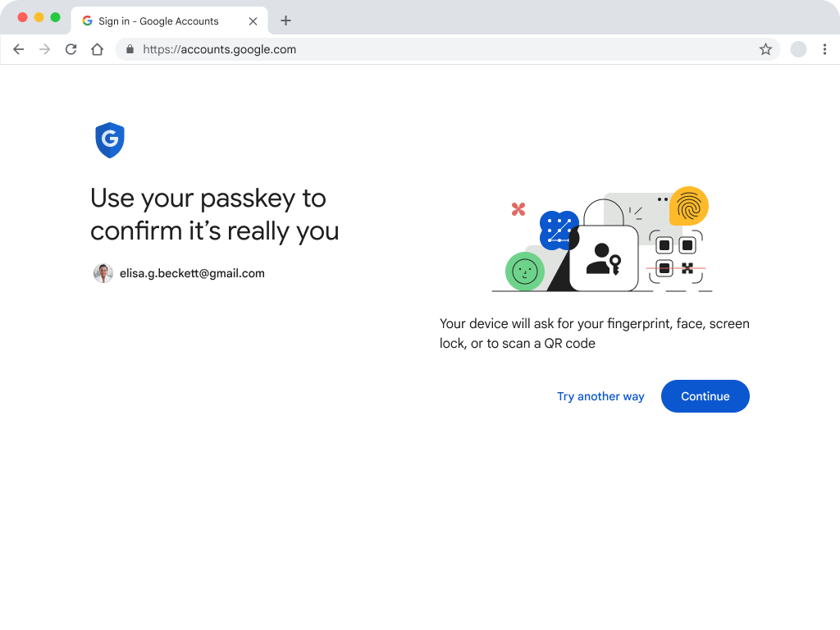Click the smiley face illustration circle

[x=524, y=272]
